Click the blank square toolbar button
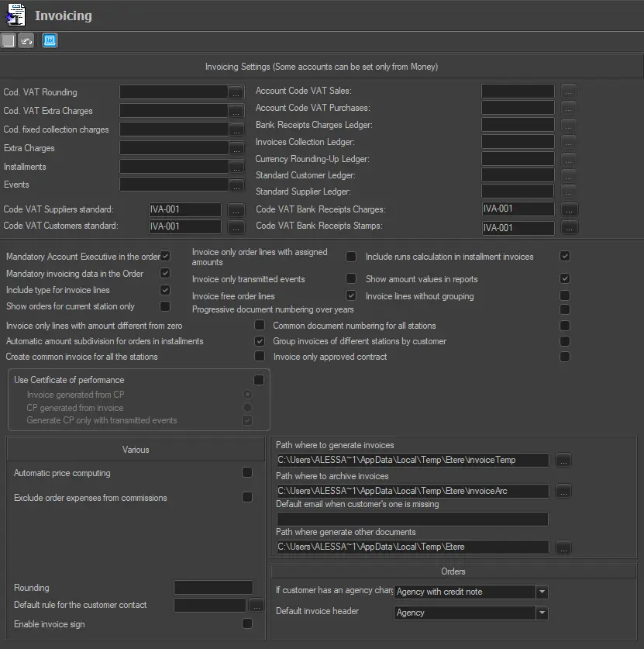The image size is (644, 649). [x=9, y=41]
